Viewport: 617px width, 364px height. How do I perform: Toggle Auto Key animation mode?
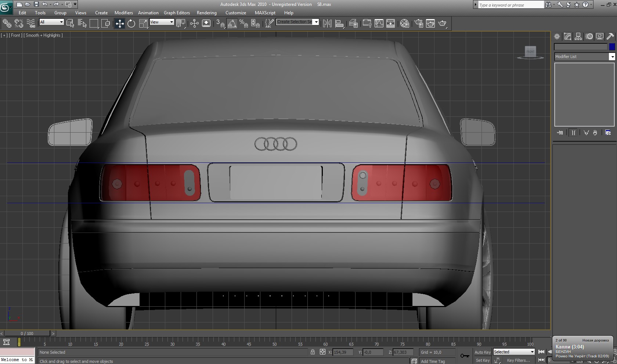point(482,352)
